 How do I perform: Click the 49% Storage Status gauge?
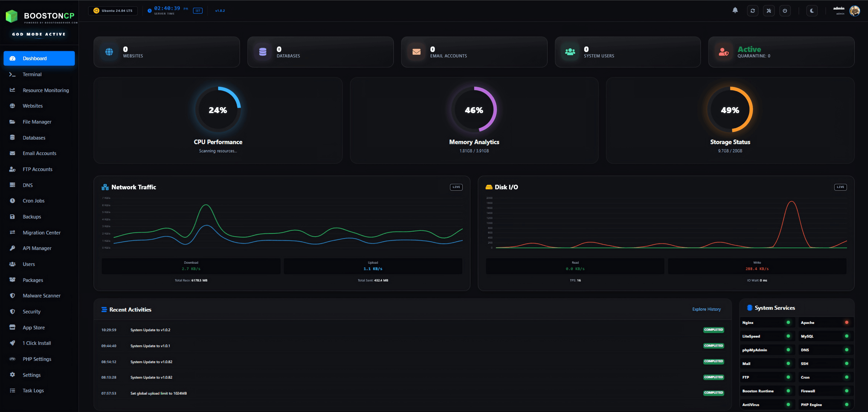730,110
